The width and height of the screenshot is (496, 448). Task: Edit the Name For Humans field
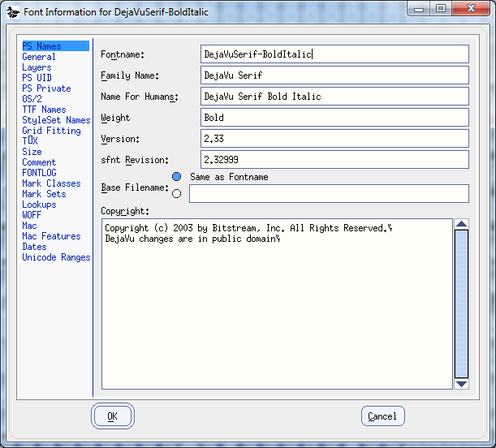[x=334, y=97]
